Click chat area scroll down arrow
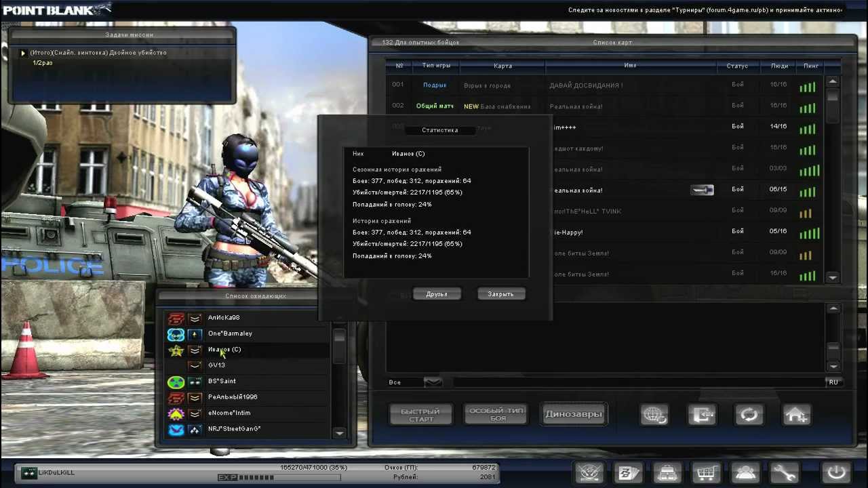Screen dimensions: 868x488 (833, 366)
